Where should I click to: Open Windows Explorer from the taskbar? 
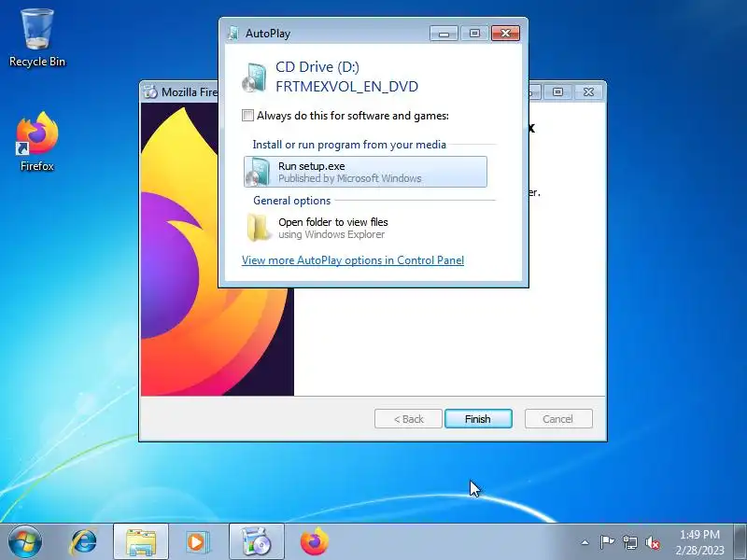(x=141, y=542)
